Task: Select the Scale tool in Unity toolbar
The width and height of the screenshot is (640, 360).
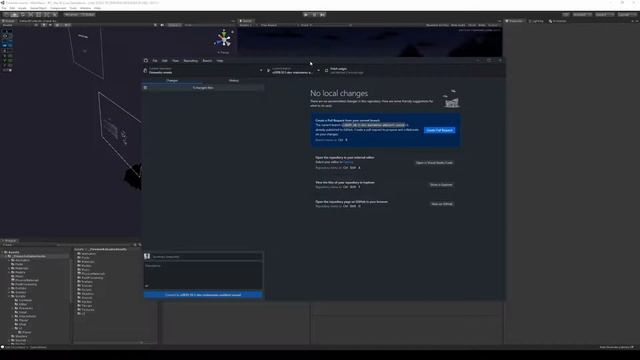Action: click(x=31, y=15)
